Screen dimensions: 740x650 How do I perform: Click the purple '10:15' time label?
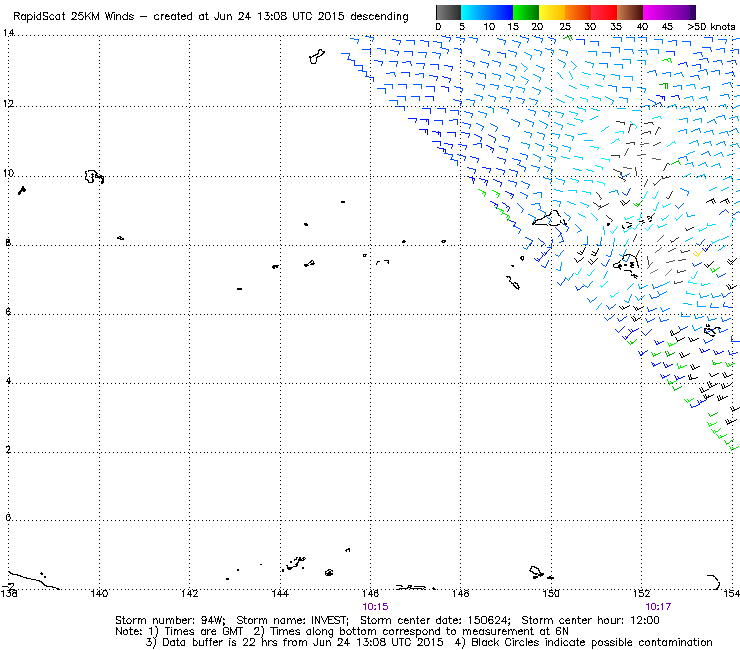(375, 607)
